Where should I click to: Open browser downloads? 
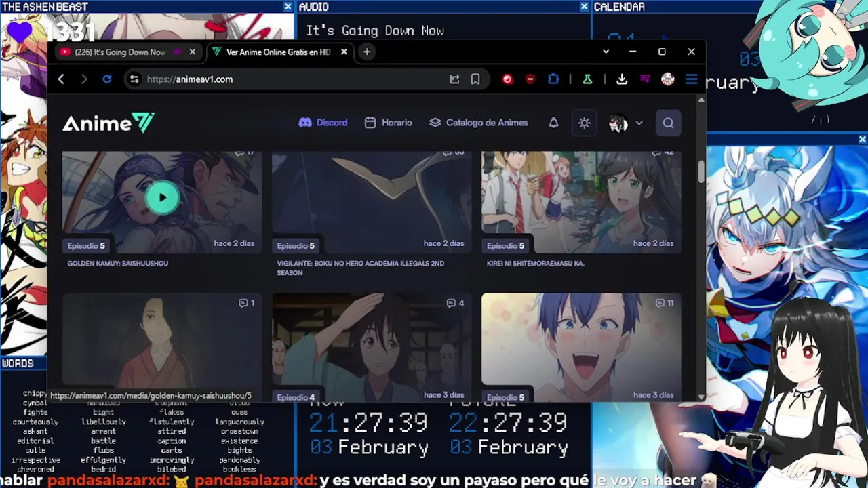[621, 79]
